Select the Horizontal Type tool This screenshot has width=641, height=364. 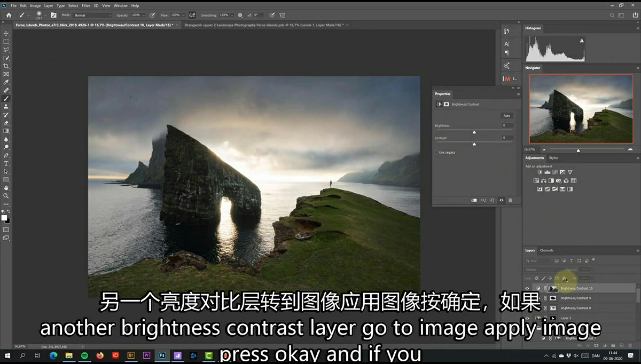6,163
